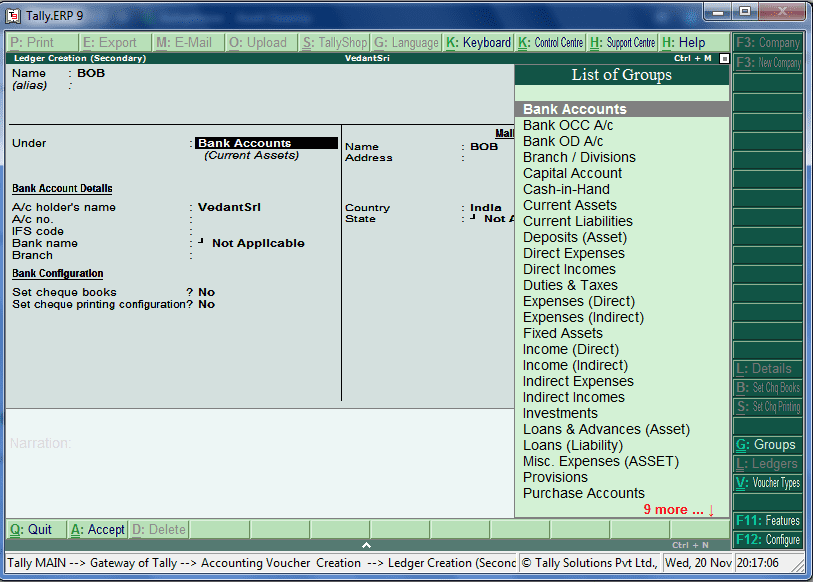The width and height of the screenshot is (813, 582).
Task: Click the Bank name field Not Applicable
Action: (258, 243)
